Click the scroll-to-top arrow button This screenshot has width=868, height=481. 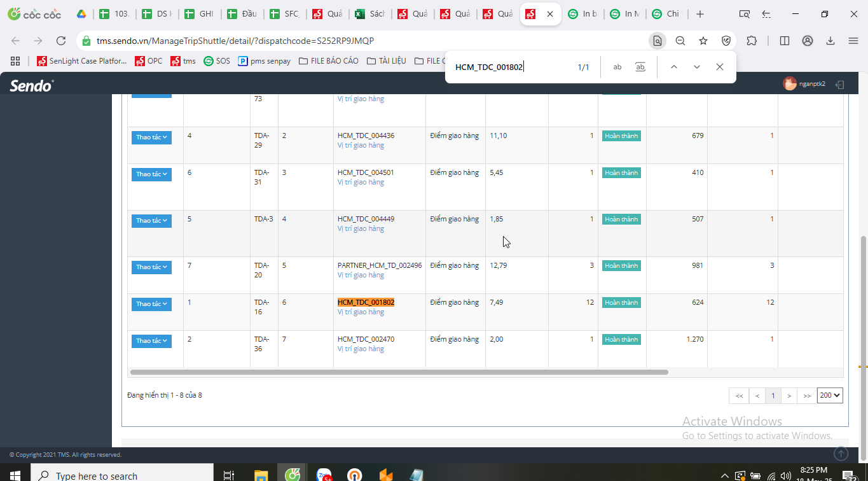click(841, 453)
